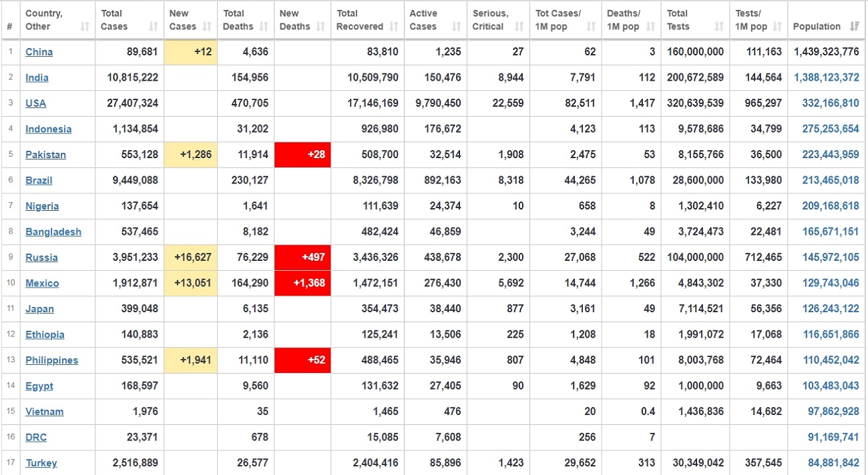The height and width of the screenshot is (475, 868).
Task: Sort by Serious, Critical arrows
Action: pyautogui.click(x=519, y=27)
